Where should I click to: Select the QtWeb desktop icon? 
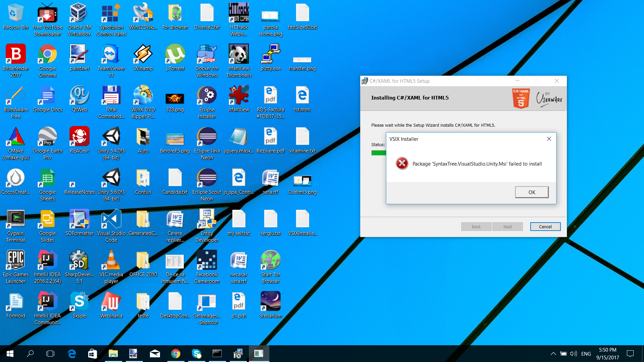(x=79, y=99)
